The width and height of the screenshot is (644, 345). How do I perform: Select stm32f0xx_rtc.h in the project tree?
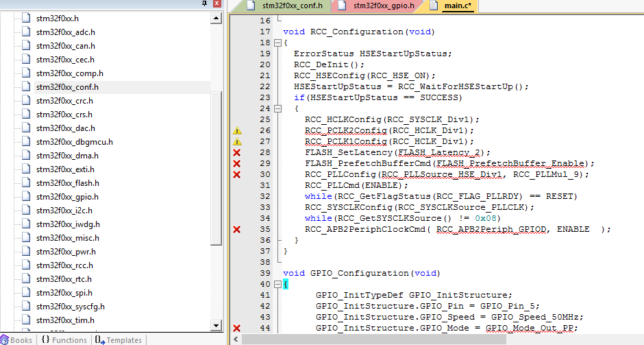click(x=64, y=278)
